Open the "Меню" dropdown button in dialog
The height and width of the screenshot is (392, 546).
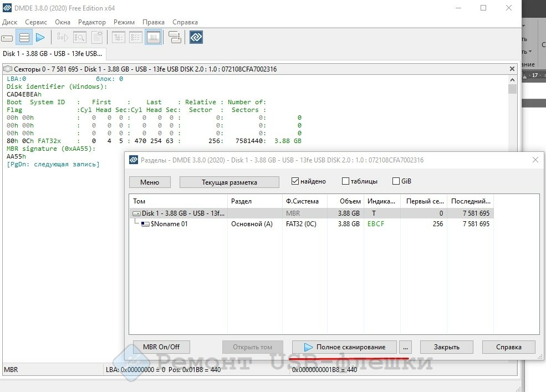pos(150,182)
